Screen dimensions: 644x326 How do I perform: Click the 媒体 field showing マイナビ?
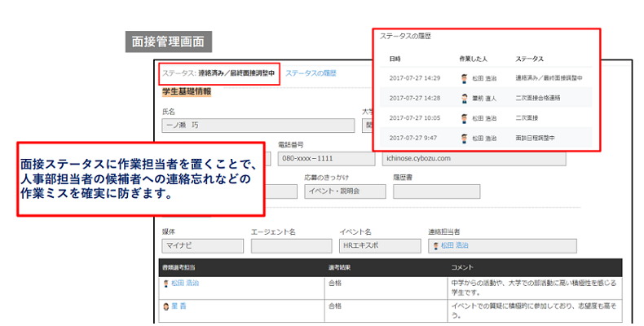point(202,245)
